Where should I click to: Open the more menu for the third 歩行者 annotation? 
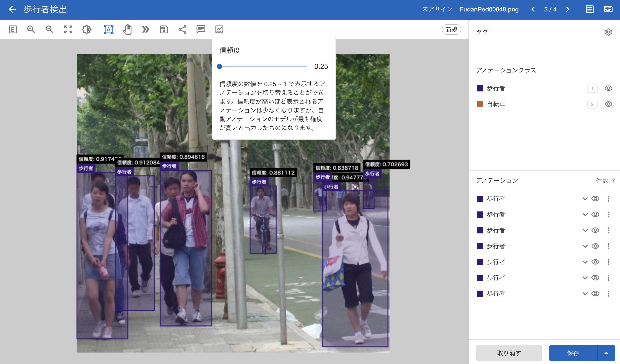coord(608,230)
